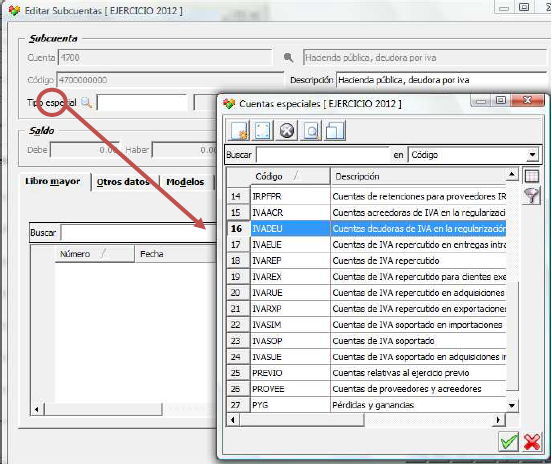Switch to the Otros datos tab
The height and width of the screenshot is (464, 552).
(123, 182)
